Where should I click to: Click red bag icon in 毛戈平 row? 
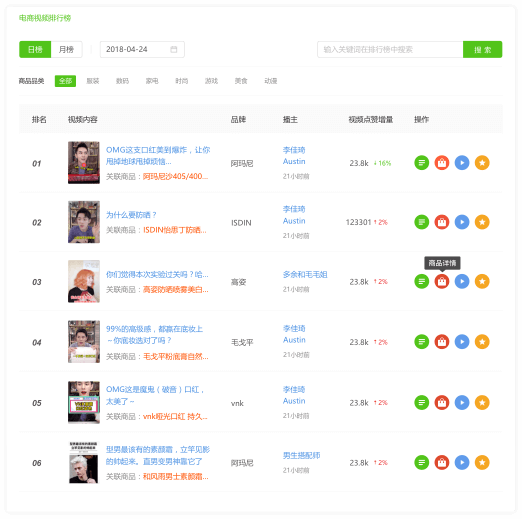[442, 342]
